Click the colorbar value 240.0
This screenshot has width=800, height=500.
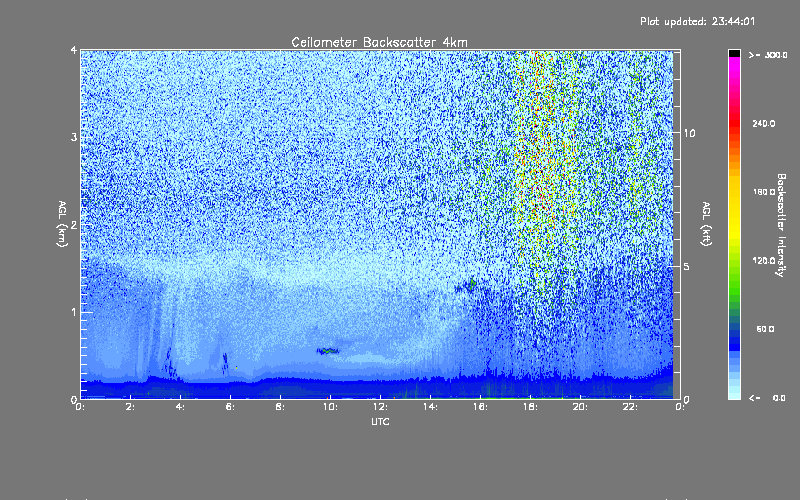point(763,123)
